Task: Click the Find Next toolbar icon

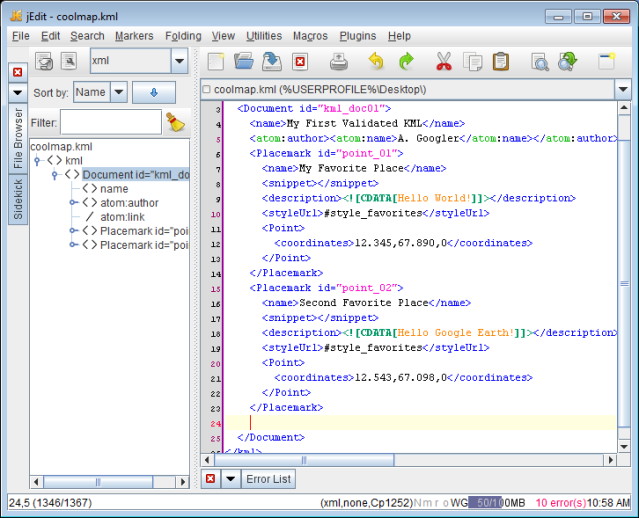Action: coord(568,62)
